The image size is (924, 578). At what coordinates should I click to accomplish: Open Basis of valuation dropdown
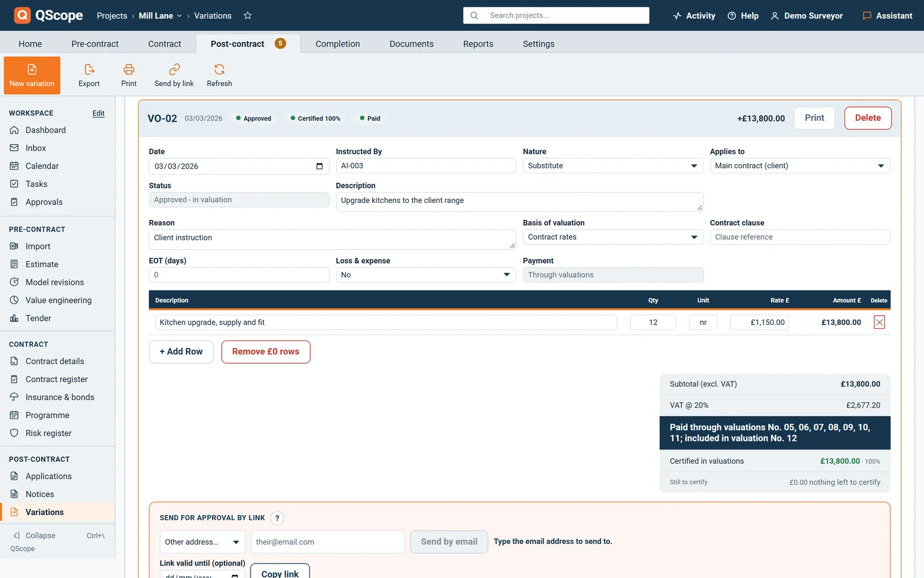coord(613,237)
